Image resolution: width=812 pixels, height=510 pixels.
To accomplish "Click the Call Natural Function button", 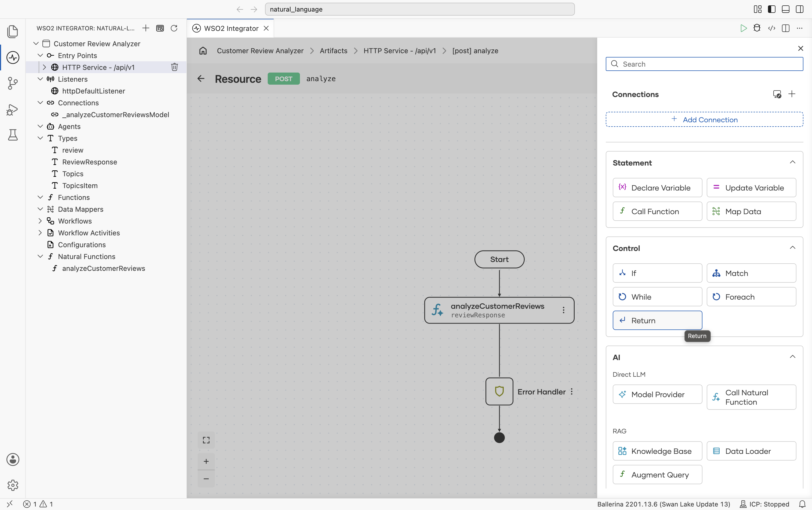I will click(x=751, y=397).
